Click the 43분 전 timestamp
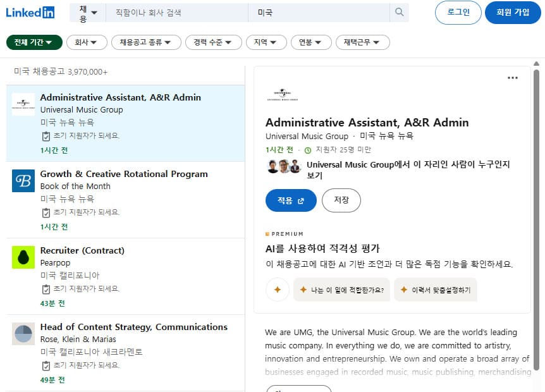Viewport: 545px width, 392px height. click(x=52, y=303)
